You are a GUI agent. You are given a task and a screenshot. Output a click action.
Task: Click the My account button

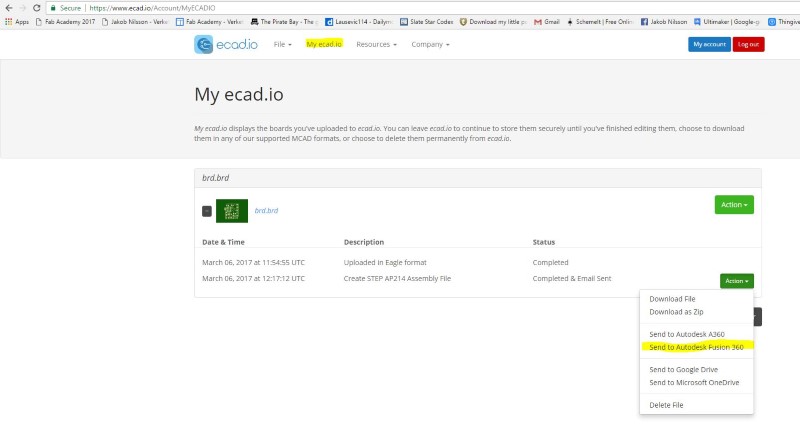tap(709, 44)
